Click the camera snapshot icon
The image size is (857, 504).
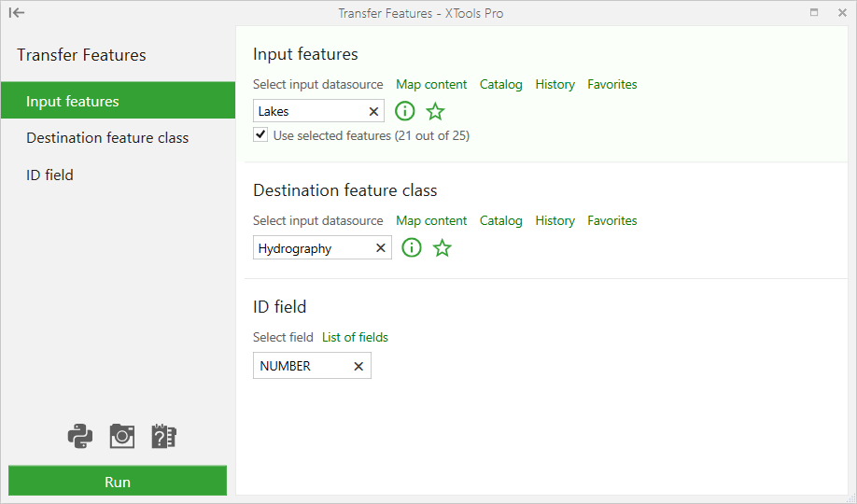[122, 436]
